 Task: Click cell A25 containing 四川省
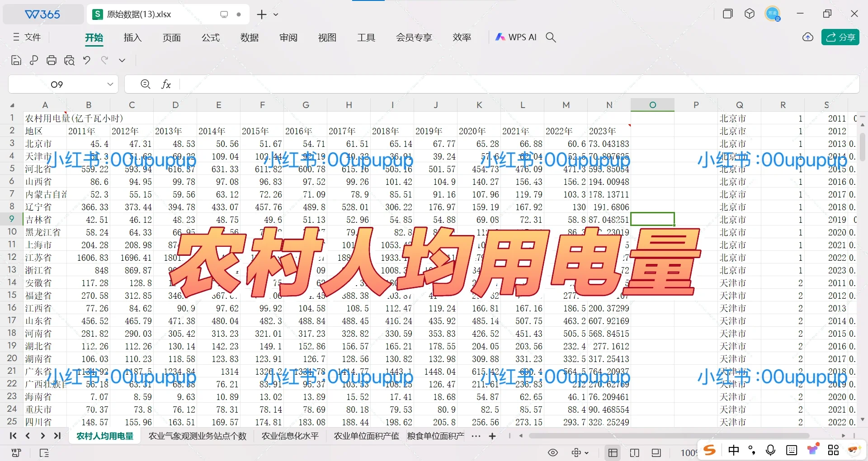(45, 422)
